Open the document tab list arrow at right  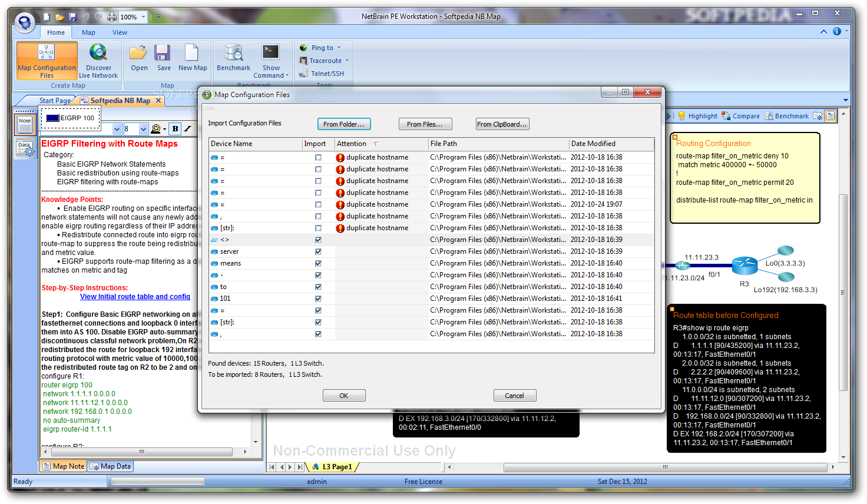846,101
